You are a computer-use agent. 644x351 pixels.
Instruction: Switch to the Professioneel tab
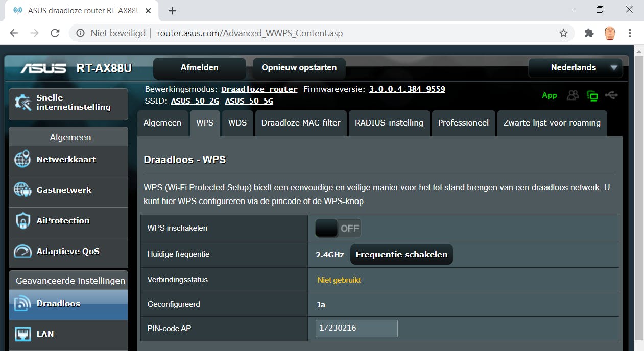point(463,123)
